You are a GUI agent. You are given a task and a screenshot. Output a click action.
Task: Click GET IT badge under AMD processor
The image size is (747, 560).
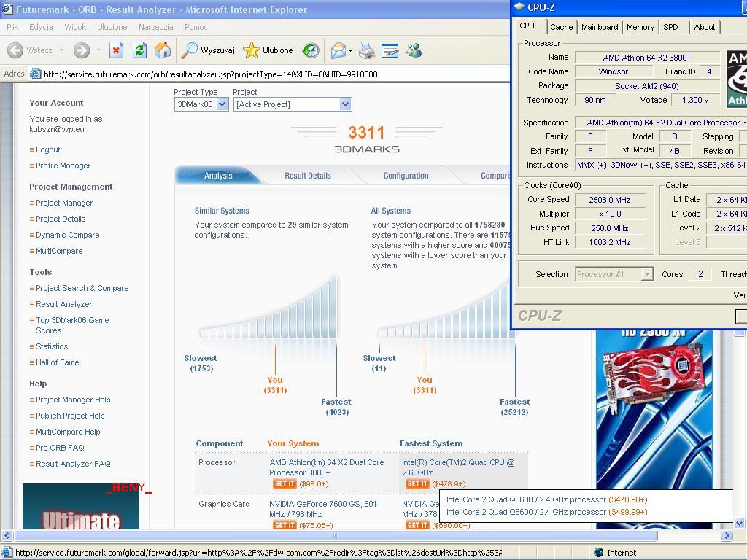pyautogui.click(x=285, y=484)
